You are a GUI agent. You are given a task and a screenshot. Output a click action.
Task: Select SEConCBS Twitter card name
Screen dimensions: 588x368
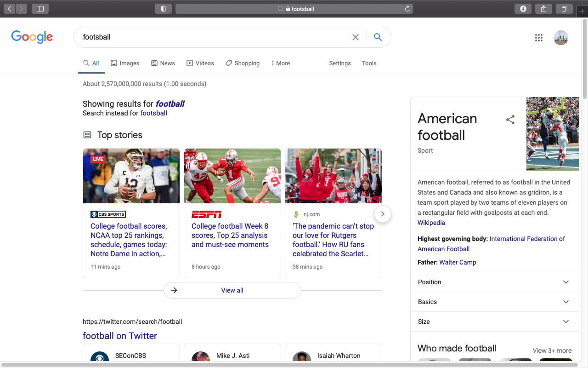click(131, 356)
